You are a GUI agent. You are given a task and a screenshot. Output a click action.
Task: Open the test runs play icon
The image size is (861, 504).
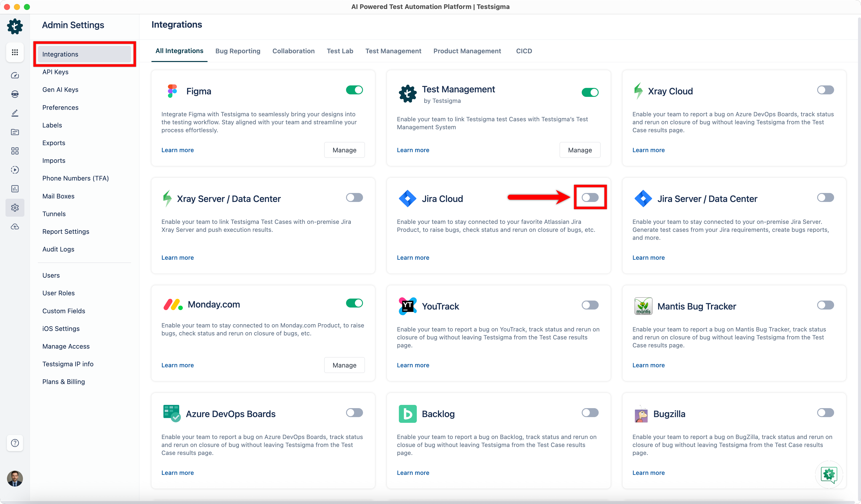(x=15, y=170)
